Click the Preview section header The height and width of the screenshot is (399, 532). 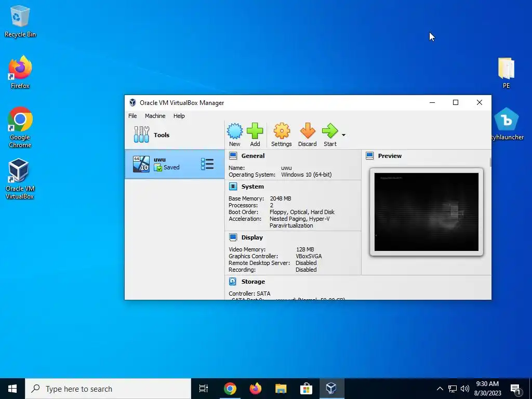point(390,156)
